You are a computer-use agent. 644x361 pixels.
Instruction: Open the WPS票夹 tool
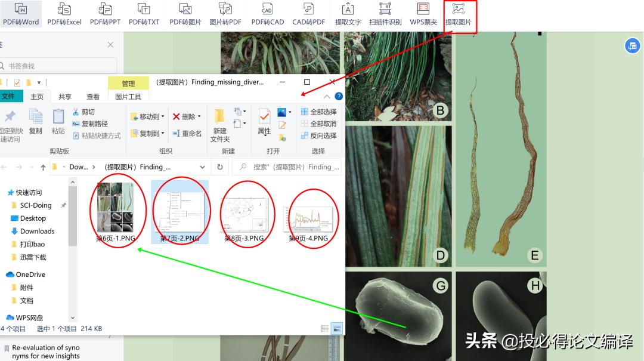(x=423, y=15)
